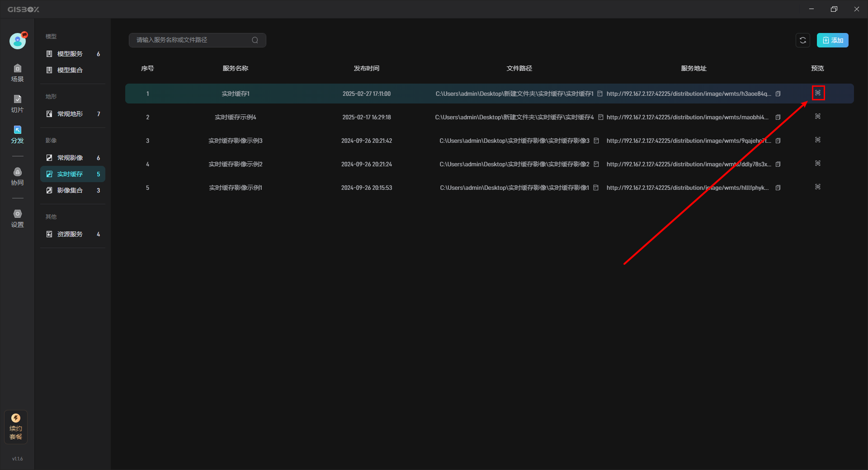Open file path folder for 实时缓存影像示例3
The width and height of the screenshot is (868, 470).
[596, 141]
